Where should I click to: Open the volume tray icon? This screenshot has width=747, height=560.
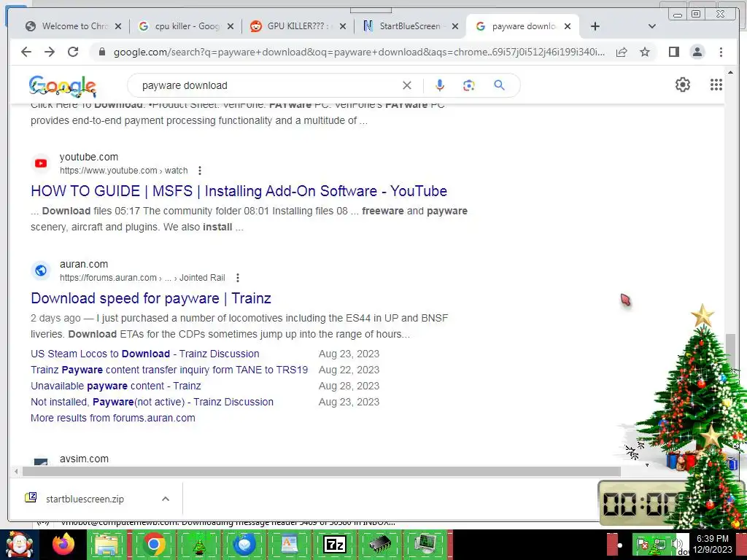click(x=676, y=544)
